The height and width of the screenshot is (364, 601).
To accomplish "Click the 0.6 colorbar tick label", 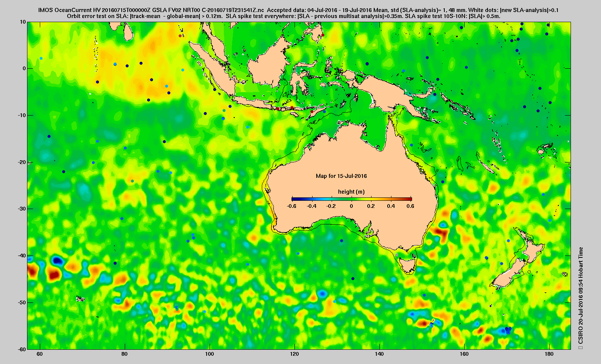I will click(x=410, y=206).
